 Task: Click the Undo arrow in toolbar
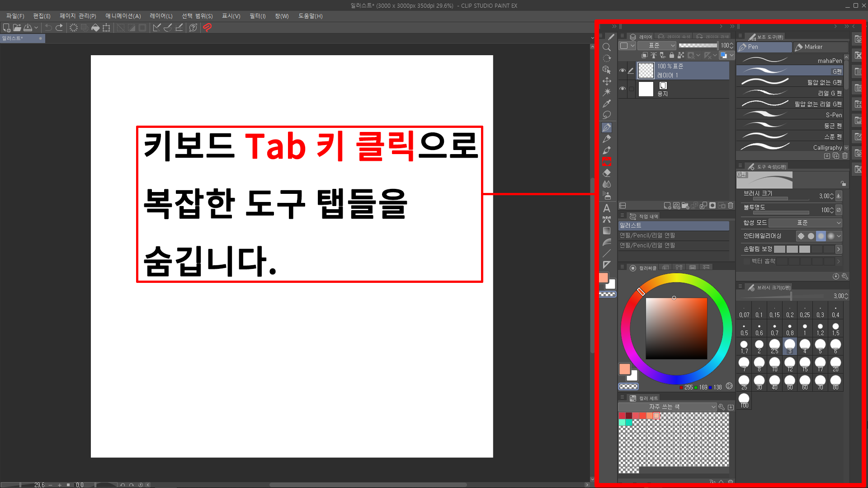[48, 28]
